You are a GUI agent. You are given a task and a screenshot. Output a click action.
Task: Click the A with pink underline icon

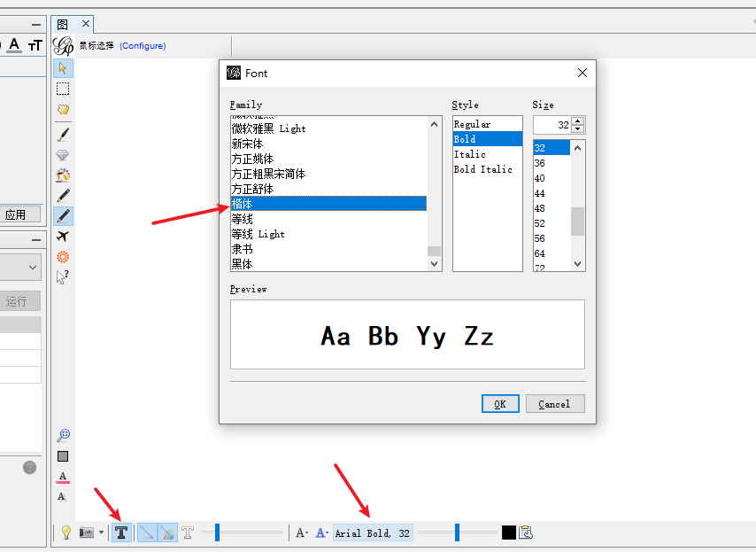pos(63,477)
